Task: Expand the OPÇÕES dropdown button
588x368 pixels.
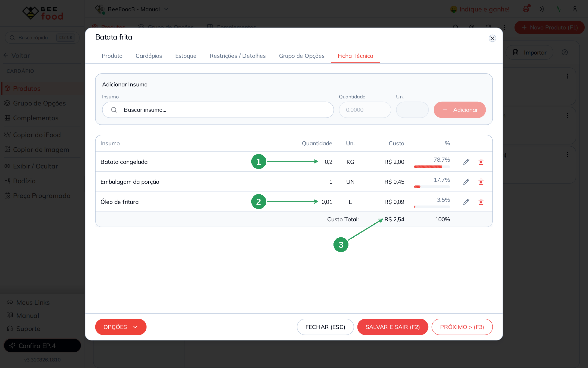Action: [121, 327]
